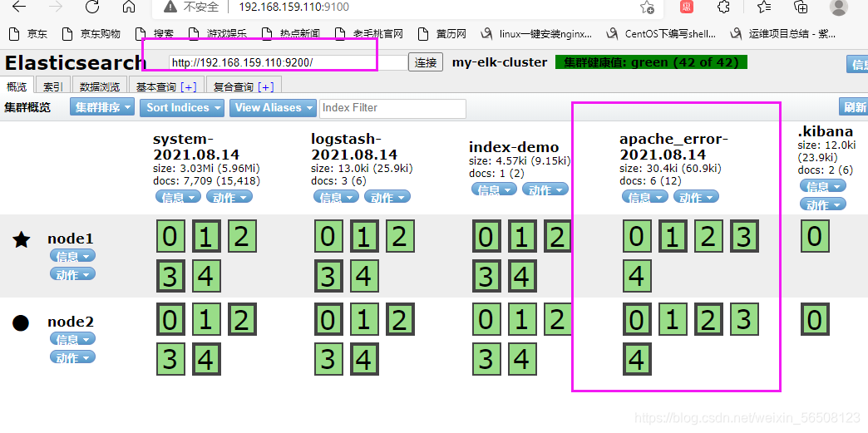Click the 连接 connect button

[426, 62]
